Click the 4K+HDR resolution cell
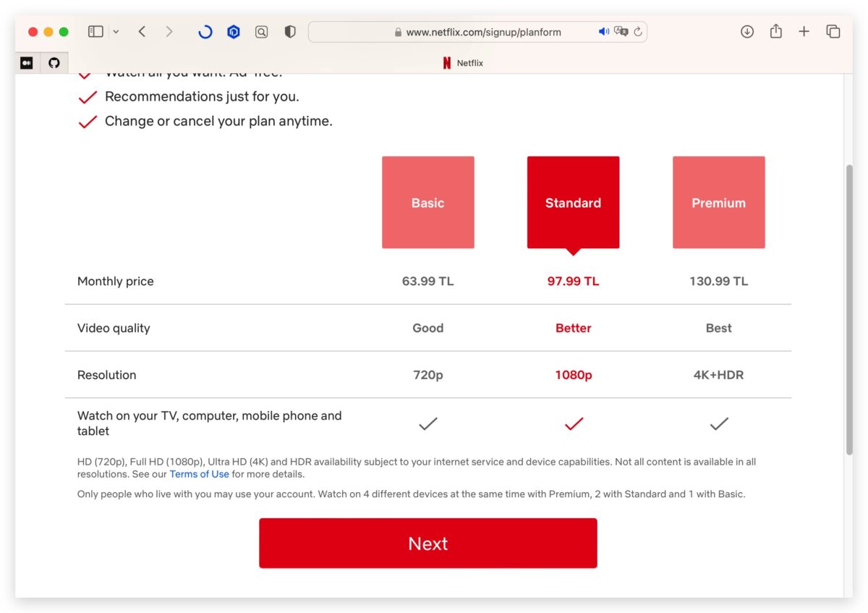This screenshot has height=613, width=868. pos(718,375)
